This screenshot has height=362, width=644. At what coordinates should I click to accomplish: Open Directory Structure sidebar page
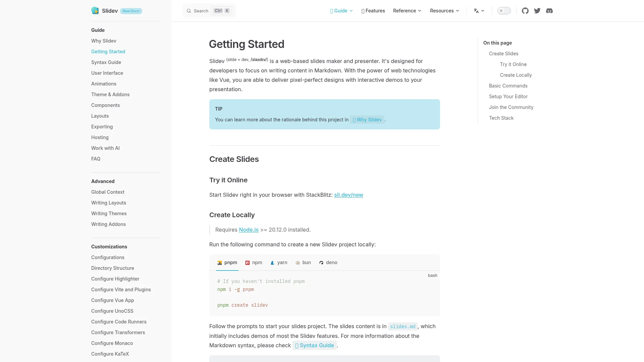coord(113,268)
